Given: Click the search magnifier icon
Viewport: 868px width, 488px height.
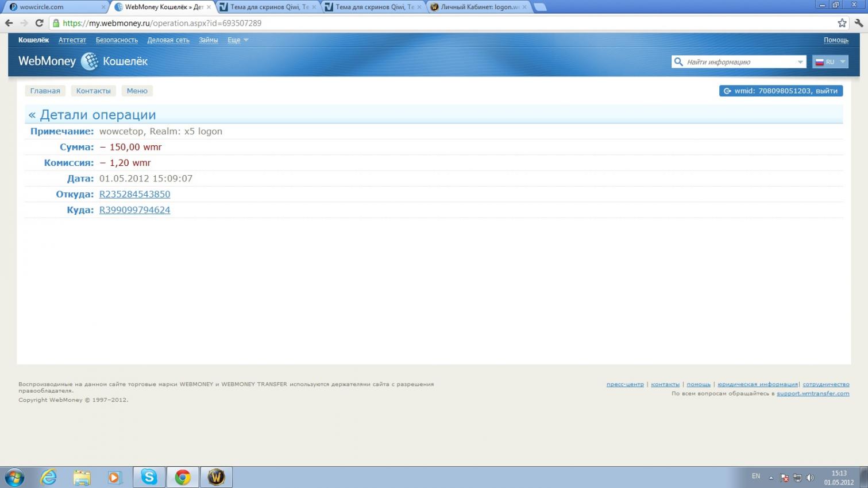Looking at the screenshot, I should pos(678,62).
